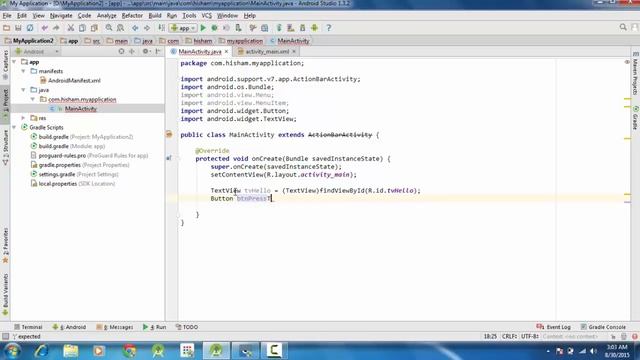Viewport: 640px width, 360px height.
Task: Click the Help question mark icon
Action: (x=329, y=28)
